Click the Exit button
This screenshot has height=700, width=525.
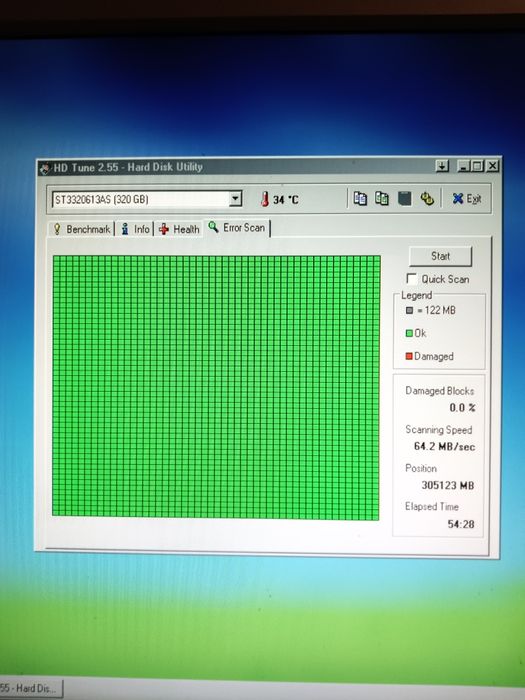click(467, 199)
